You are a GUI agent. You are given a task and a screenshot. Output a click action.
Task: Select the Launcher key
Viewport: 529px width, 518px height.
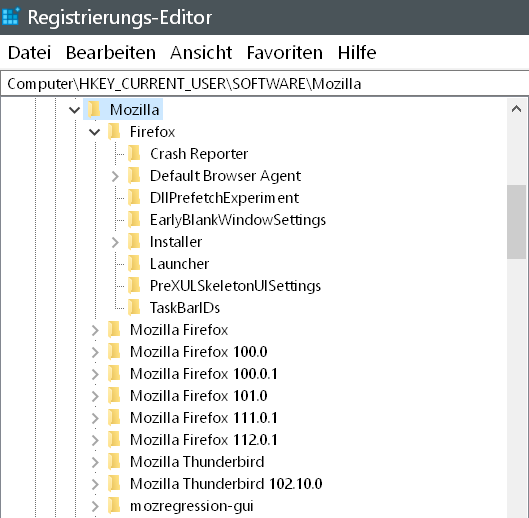point(179,264)
